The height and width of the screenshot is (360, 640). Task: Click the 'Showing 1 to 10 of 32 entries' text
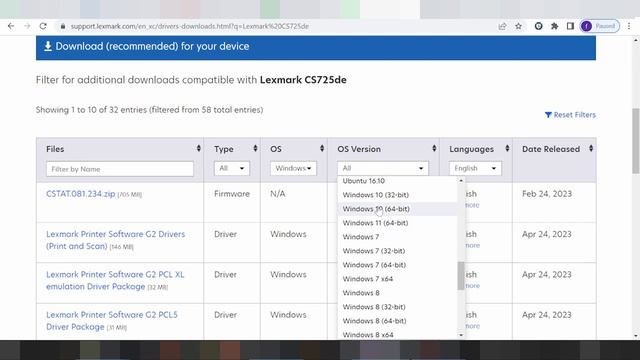click(149, 110)
